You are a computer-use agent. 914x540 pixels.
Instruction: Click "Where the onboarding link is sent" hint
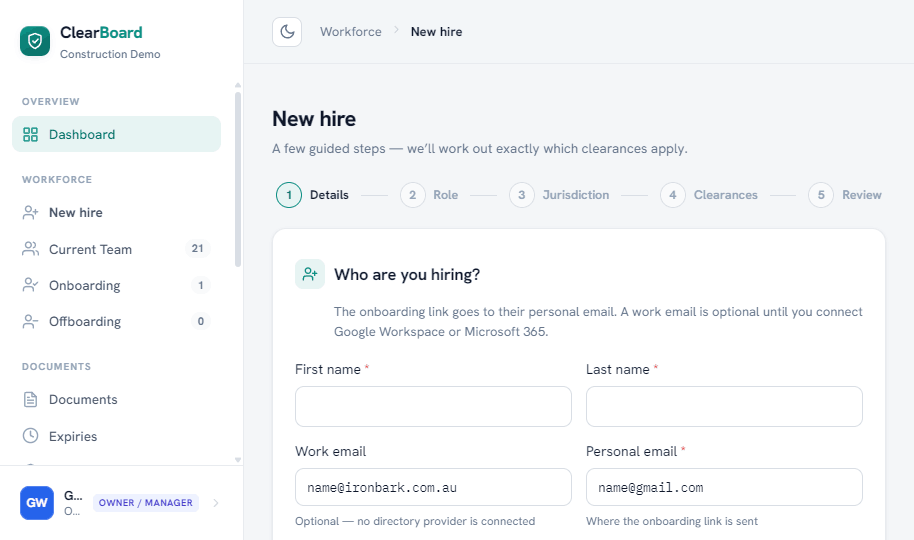coord(672,521)
